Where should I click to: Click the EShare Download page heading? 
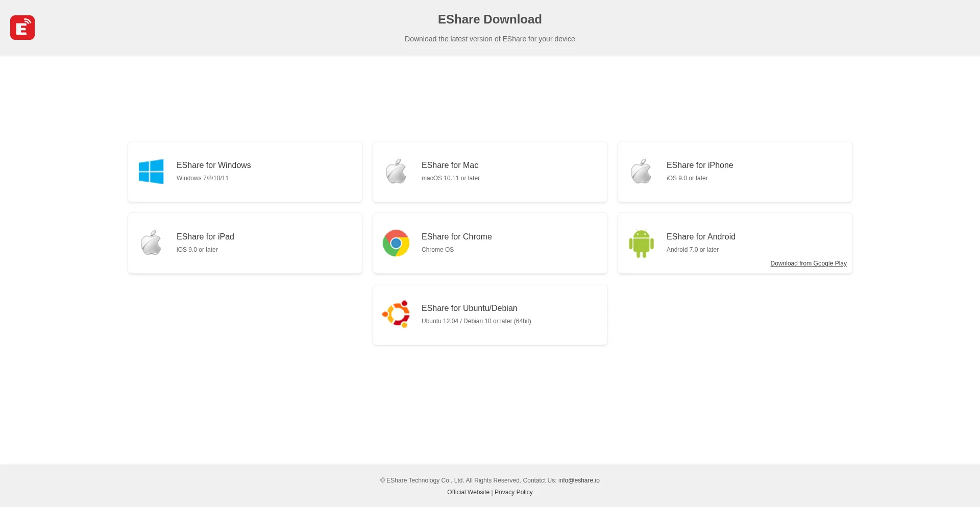tap(490, 19)
